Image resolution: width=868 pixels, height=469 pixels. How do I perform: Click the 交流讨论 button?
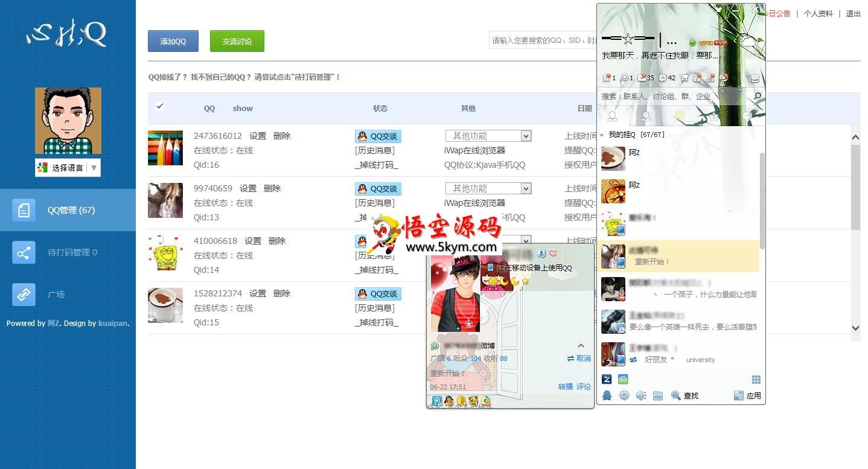[x=237, y=41]
